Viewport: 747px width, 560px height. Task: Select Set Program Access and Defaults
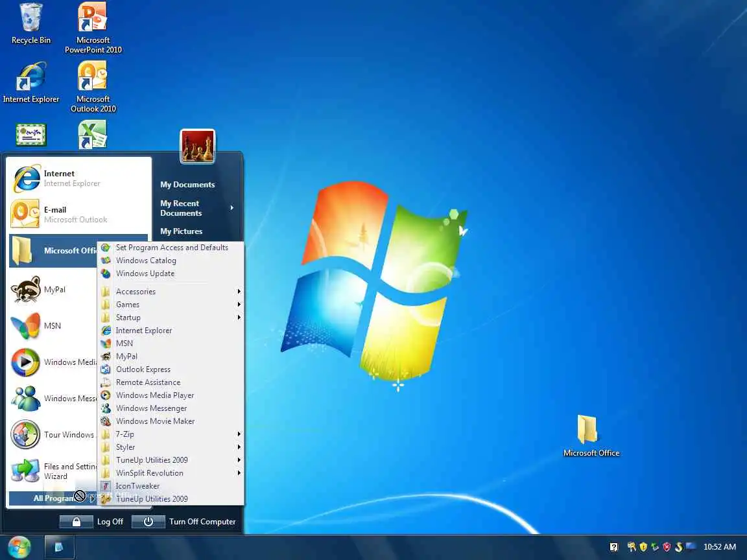[171, 248]
